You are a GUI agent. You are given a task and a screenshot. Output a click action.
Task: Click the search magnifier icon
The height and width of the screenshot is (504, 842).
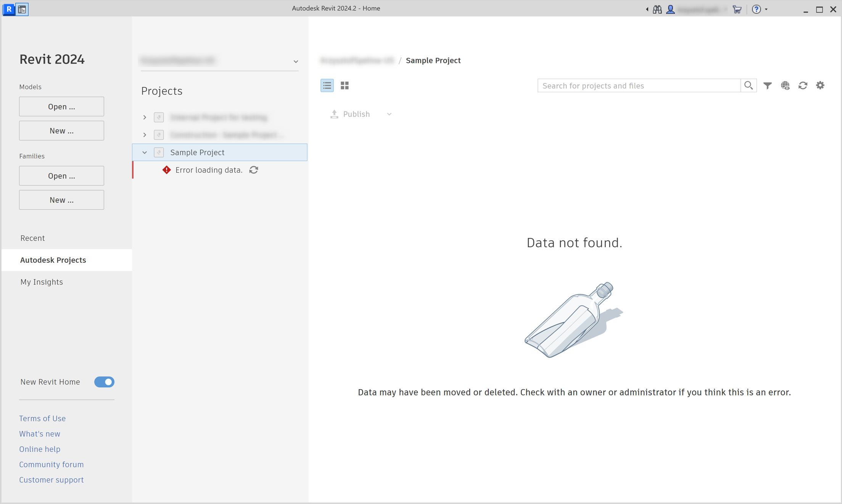pos(748,85)
